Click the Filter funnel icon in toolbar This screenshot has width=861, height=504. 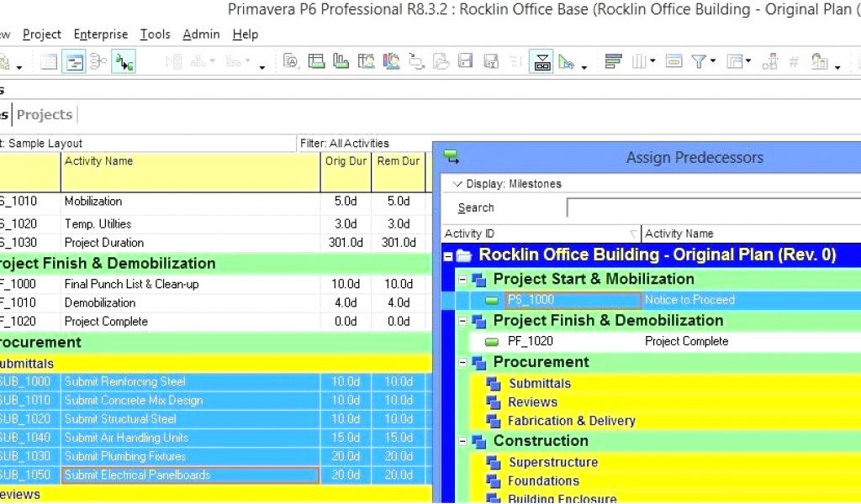[699, 61]
